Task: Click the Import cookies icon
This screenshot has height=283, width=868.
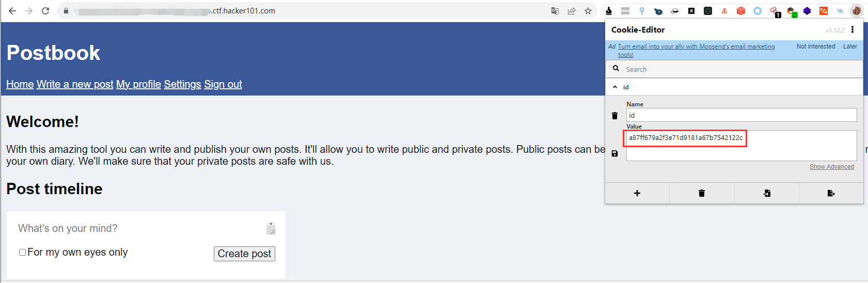Action: pos(767,193)
